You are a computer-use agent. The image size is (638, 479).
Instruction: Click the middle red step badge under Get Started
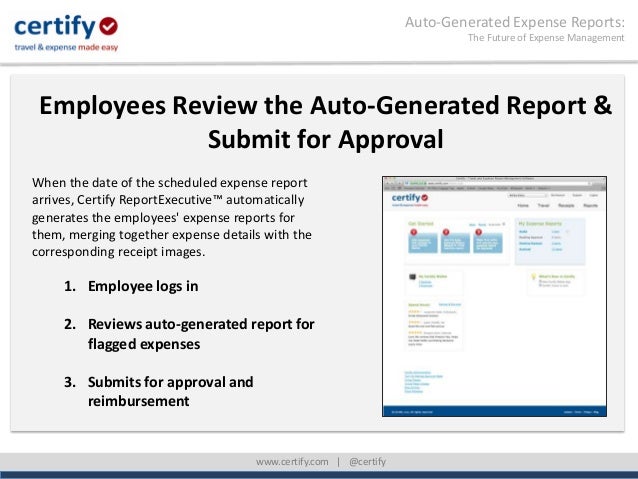[446, 232]
